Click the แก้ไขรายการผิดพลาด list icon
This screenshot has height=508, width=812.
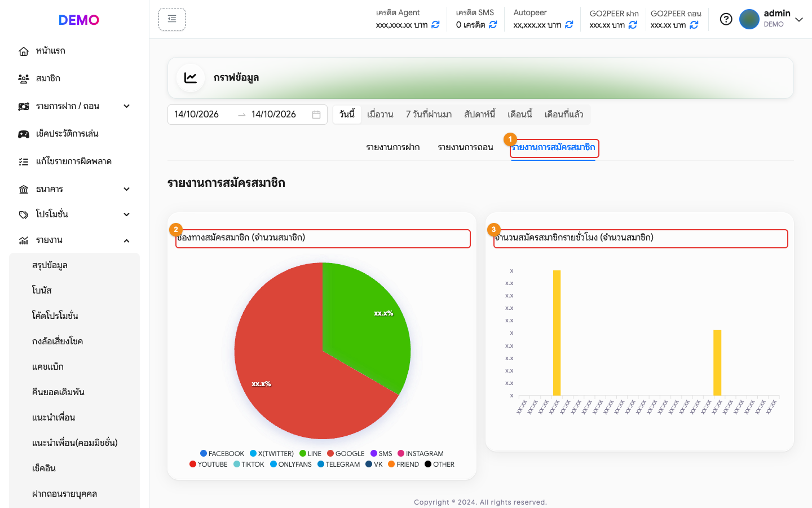point(24,162)
